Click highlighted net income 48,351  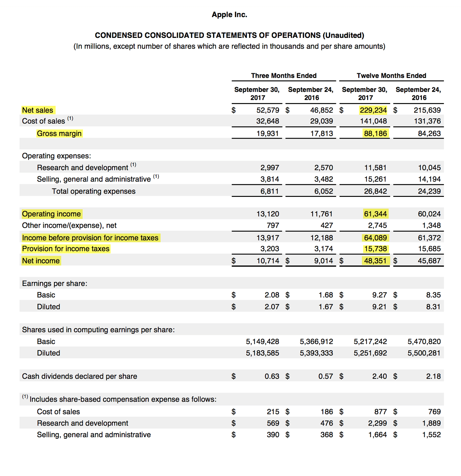click(375, 261)
